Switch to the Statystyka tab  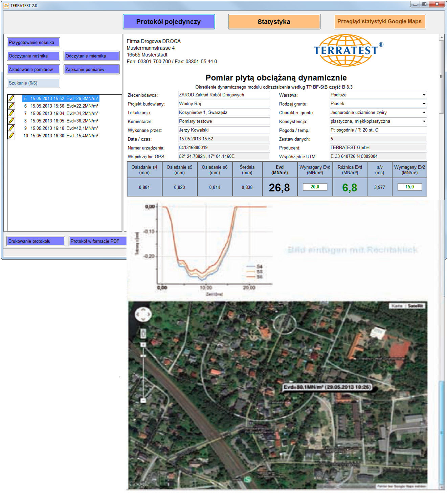pyautogui.click(x=274, y=21)
